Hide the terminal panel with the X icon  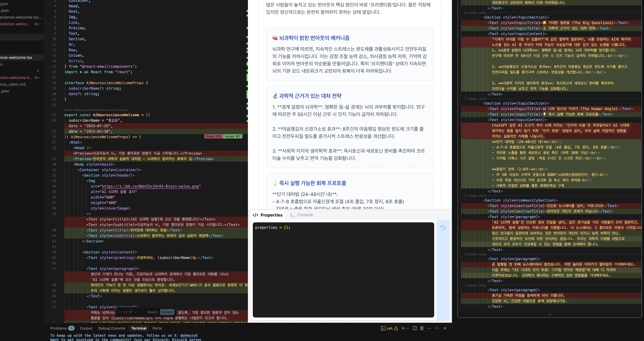pyautogui.click(x=445, y=328)
